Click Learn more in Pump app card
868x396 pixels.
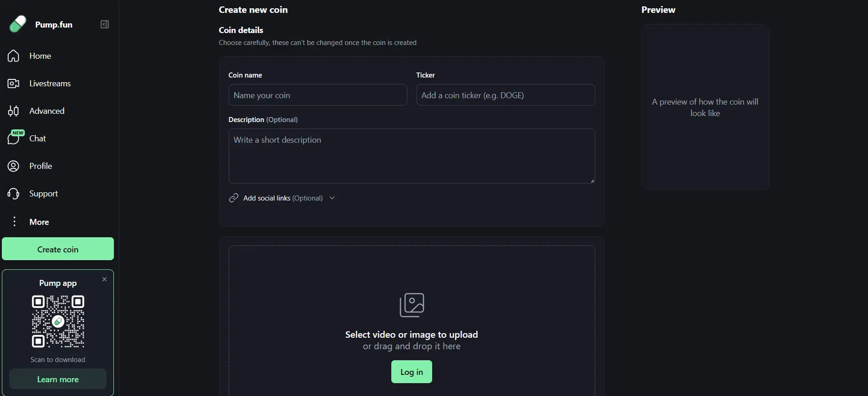(58, 379)
